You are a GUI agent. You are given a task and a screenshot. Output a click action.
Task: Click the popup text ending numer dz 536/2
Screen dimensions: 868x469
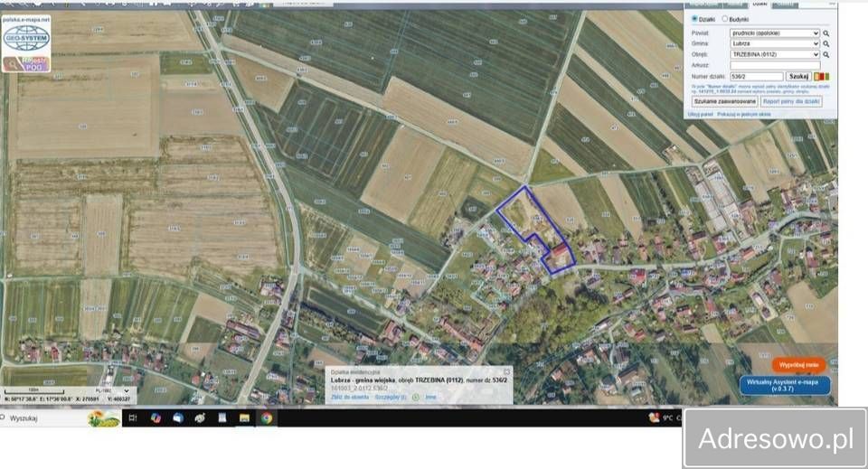tap(419, 380)
